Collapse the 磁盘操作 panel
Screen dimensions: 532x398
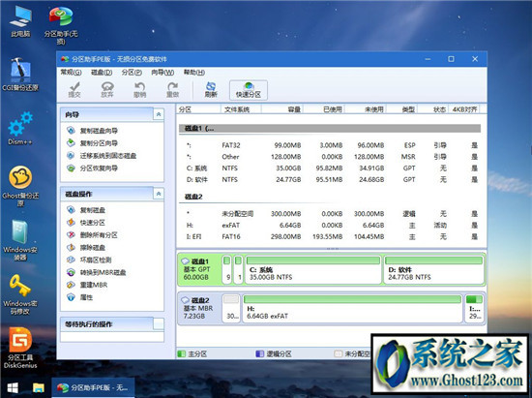(x=159, y=194)
